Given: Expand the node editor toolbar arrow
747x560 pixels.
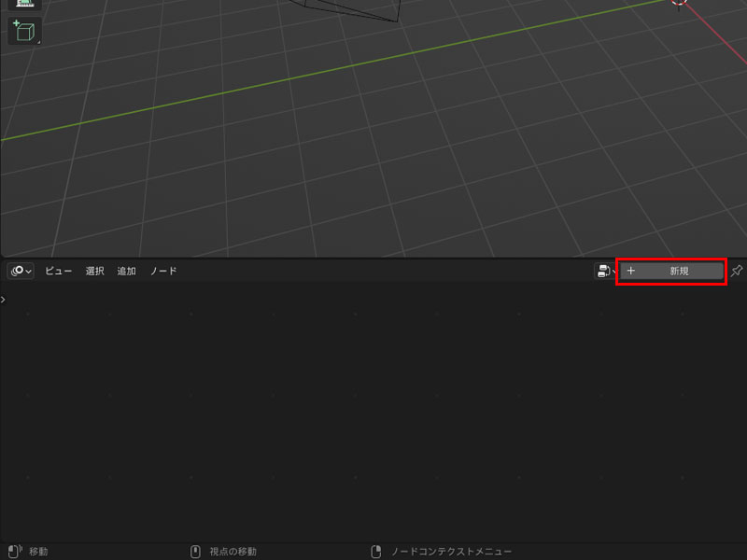Looking at the screenshot, I should click(4, 300).
